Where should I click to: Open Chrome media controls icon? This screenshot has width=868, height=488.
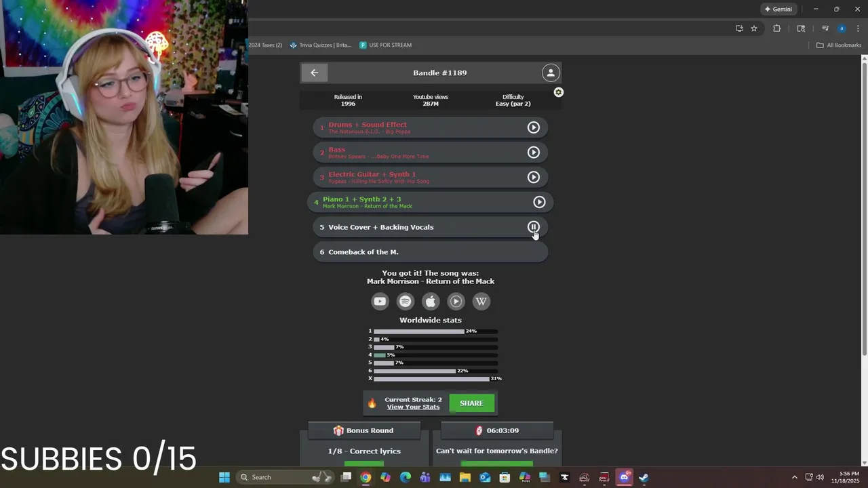point(825,28)
